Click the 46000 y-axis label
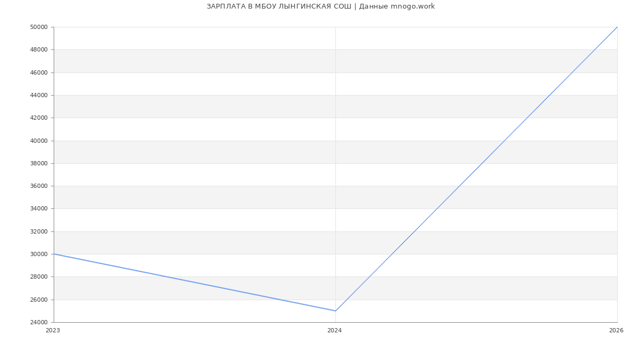Viewport: 644px width, 349px height. coord(39,72)
